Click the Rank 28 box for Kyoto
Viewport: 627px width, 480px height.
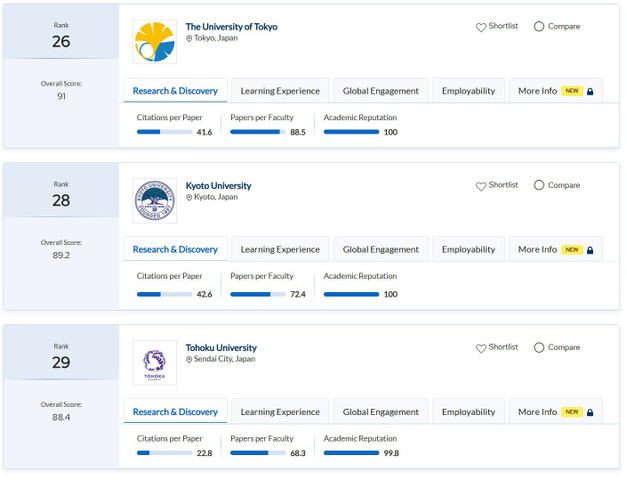pyautogui.click(x=61, y=195)
